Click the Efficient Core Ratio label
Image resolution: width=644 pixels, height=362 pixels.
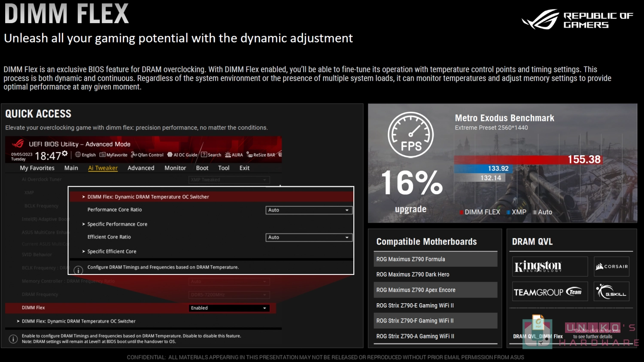pyautogui.click(x=109, y=237)
